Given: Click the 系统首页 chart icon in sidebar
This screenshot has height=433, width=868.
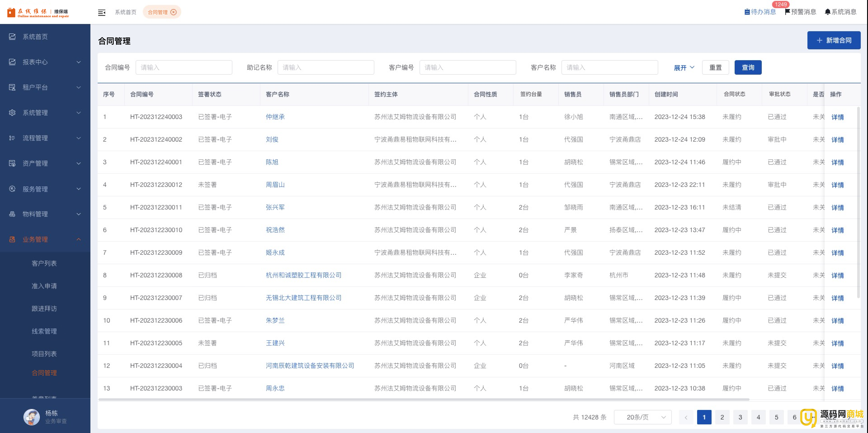Looking at the screenshot, I should (x=12, y=36).
